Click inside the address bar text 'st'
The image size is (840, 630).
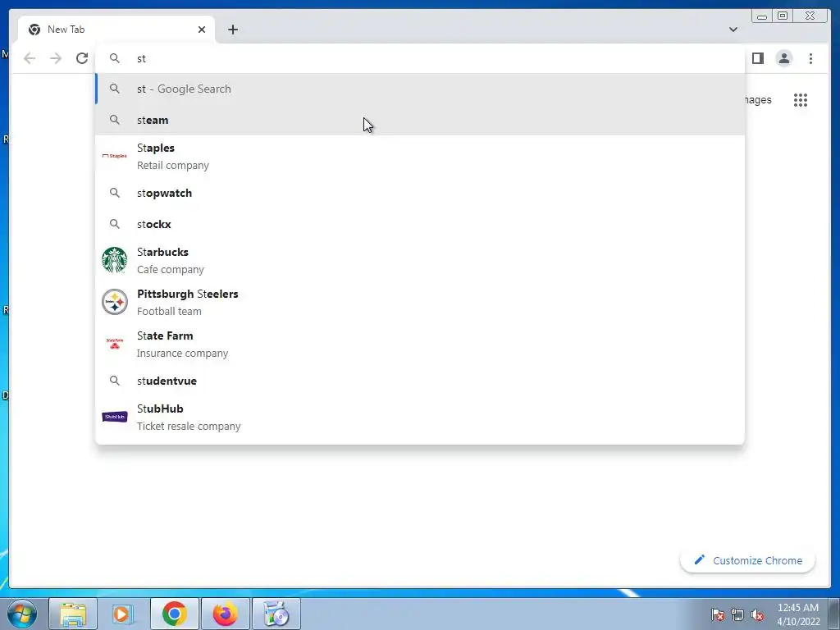[141, 58]
